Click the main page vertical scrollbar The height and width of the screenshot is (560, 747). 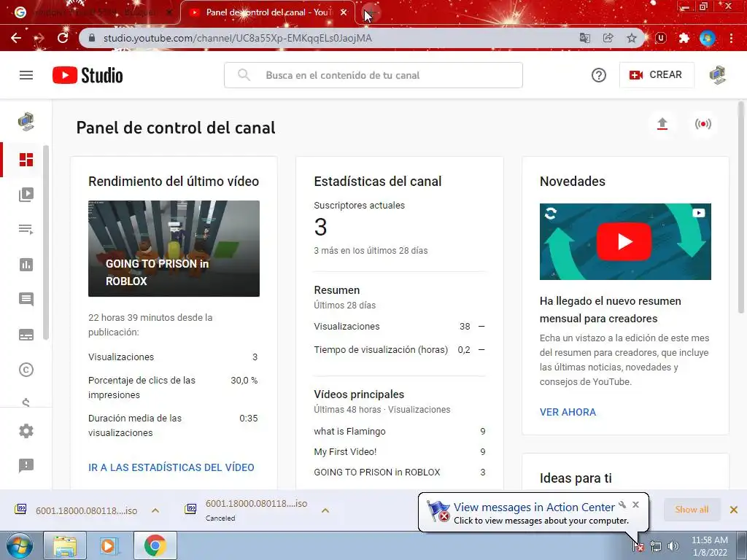(x=741, y=208)
